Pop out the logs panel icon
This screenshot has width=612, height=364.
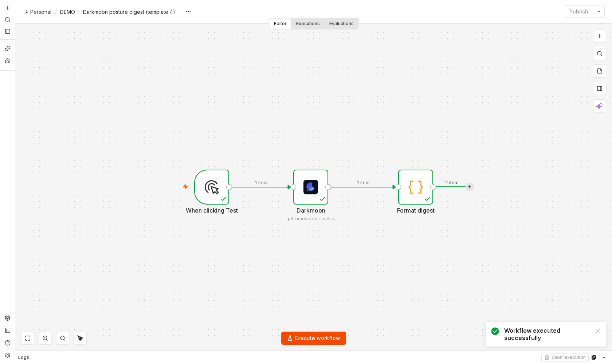pyautogui.click(x=594, y=357)
